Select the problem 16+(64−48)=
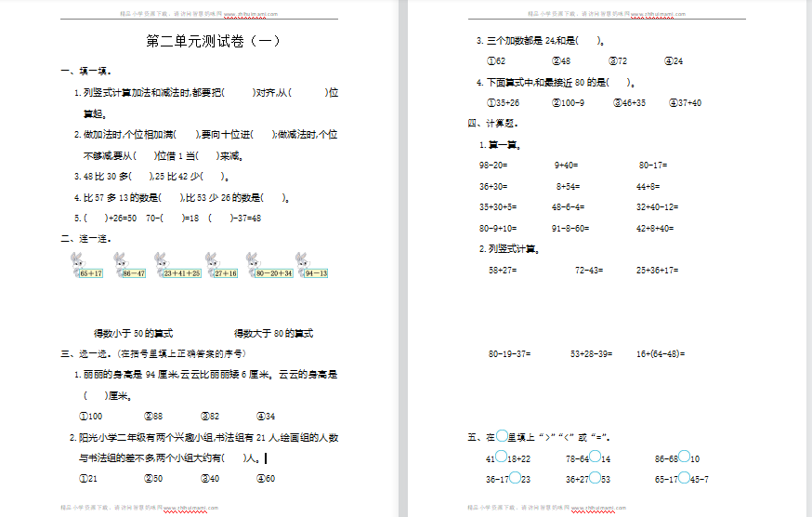 click(661, 354)
